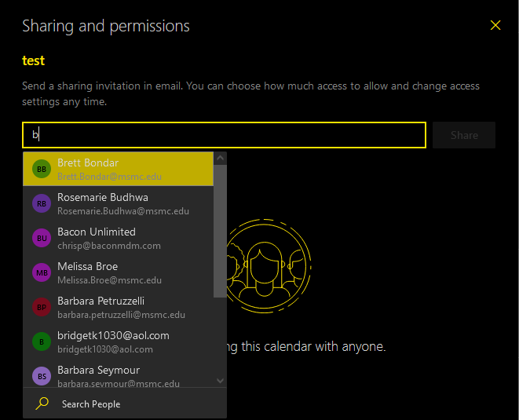Click the green B avatar for bridgetk1030
This screenshot has width=519, height=420.
[42, 341]
